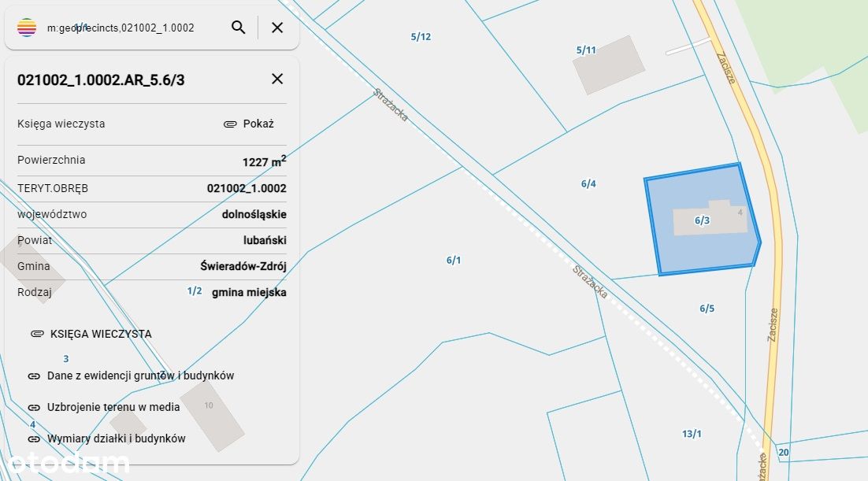The height and width of the screenshot is (481, 868).
Task: Open the KSIĘGA WIECZYSTA link
Action: (x=101, y=334)
